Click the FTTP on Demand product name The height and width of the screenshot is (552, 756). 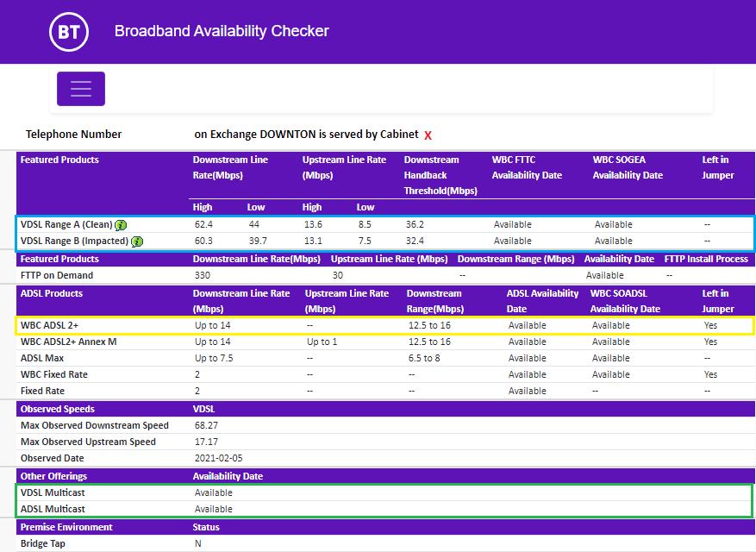pyautogui.click(x=57, y=275)
